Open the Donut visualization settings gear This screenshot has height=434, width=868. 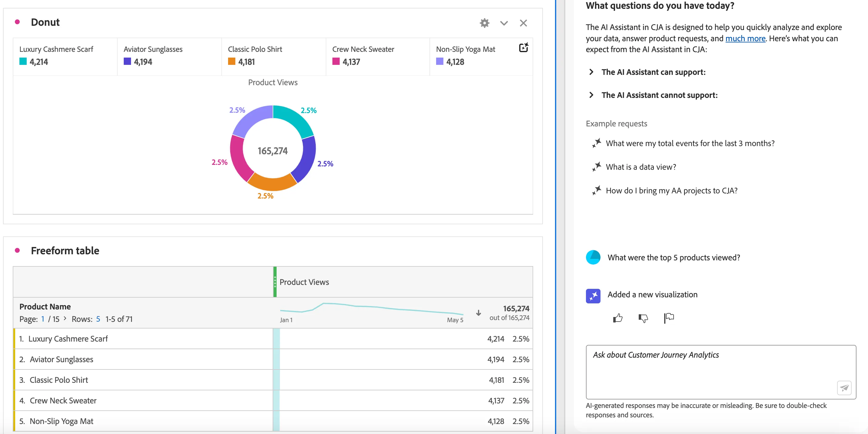coord(484,23)
